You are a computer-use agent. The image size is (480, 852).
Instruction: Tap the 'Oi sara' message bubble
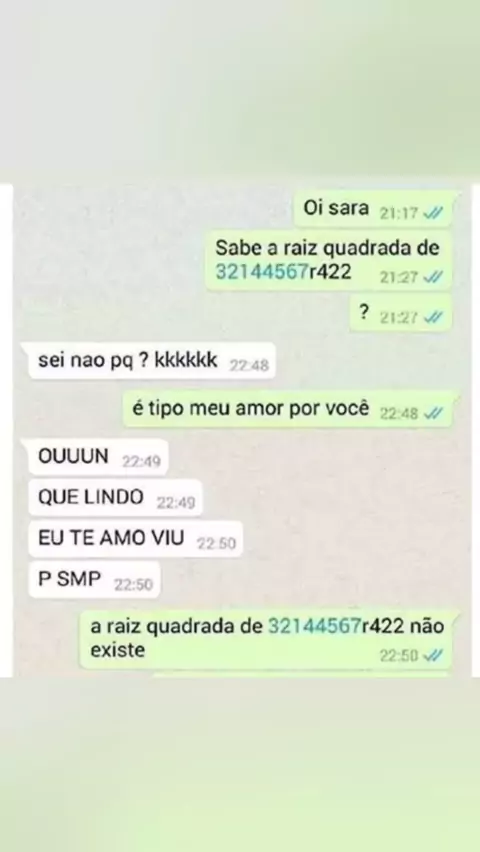[x=373, y=209]
